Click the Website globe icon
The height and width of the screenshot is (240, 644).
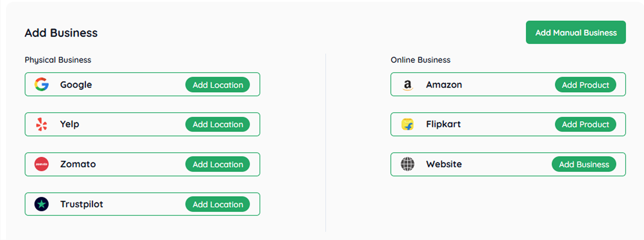[x=407, y=164]
